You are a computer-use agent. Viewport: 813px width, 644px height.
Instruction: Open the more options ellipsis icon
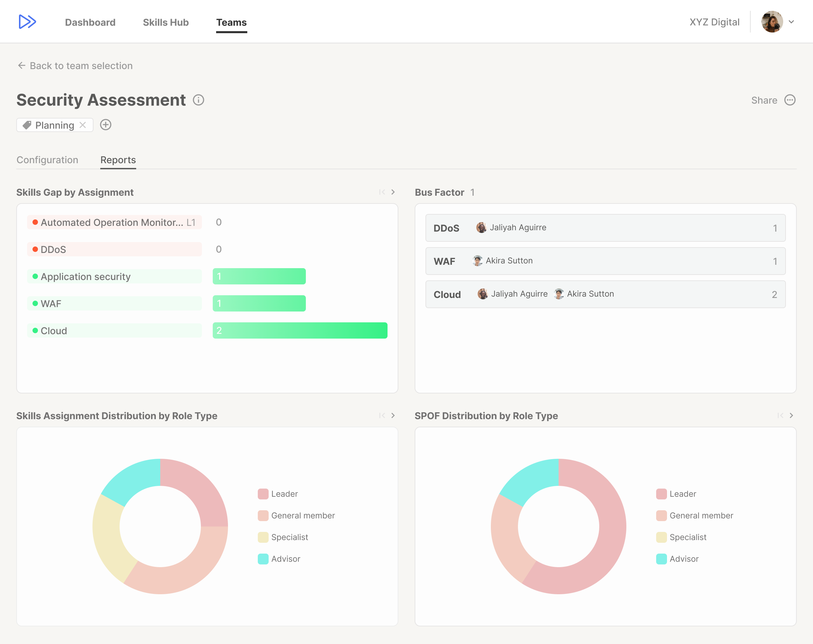[x=790, y=100]
